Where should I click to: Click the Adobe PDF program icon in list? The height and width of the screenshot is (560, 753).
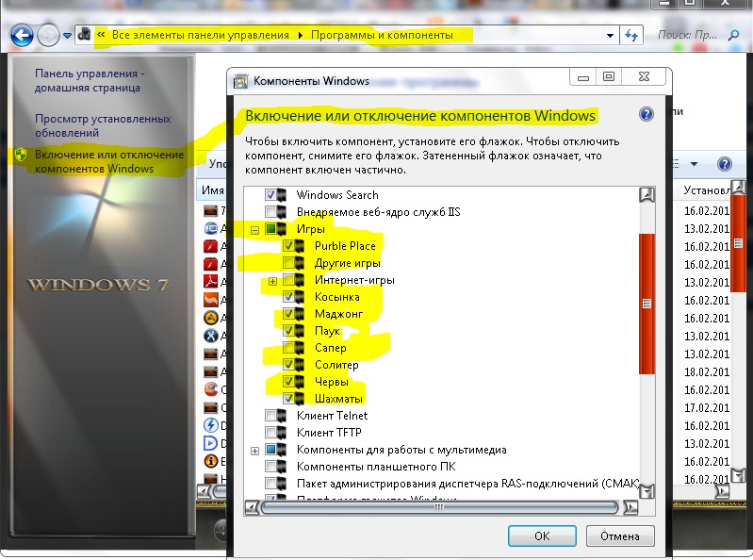tap(211, 282)
